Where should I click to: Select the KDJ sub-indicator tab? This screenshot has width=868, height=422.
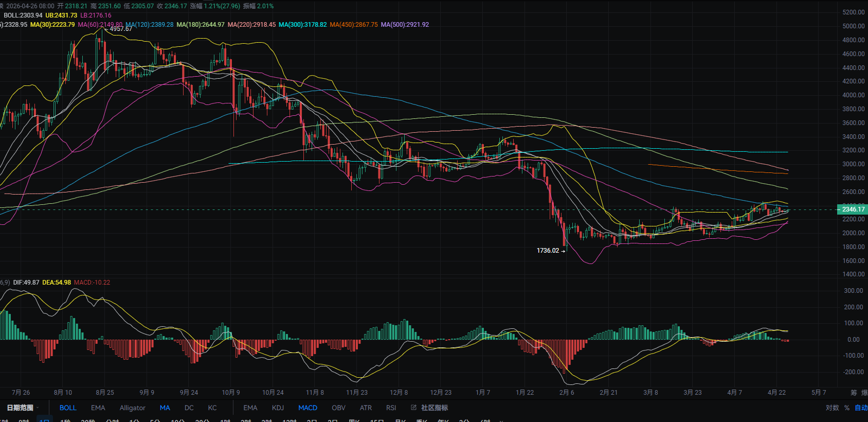click(278, 408)
